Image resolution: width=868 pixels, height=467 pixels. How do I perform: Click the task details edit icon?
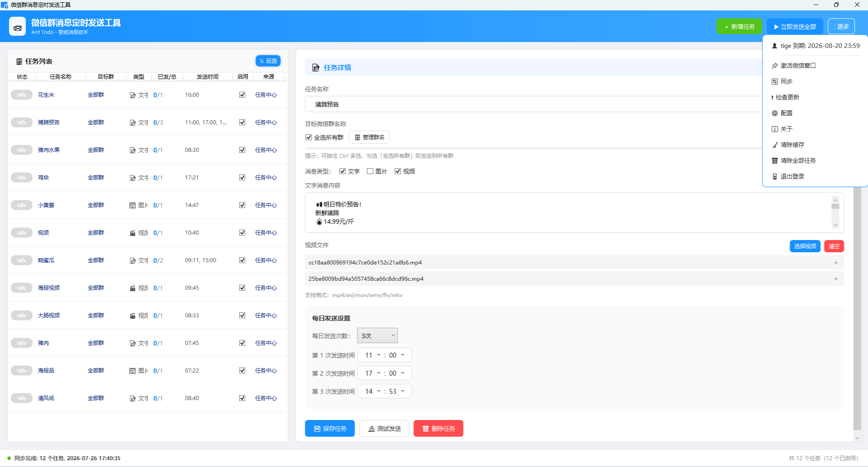coord(316,68)
